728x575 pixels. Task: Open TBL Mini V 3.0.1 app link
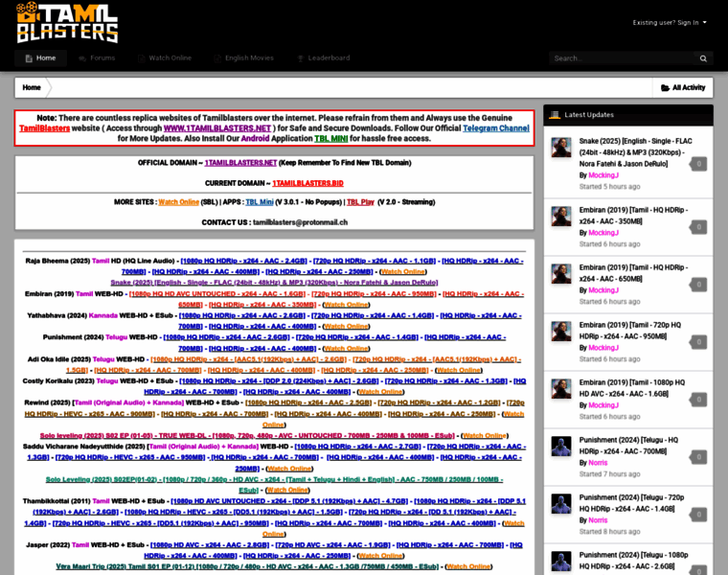pos(260,202)
